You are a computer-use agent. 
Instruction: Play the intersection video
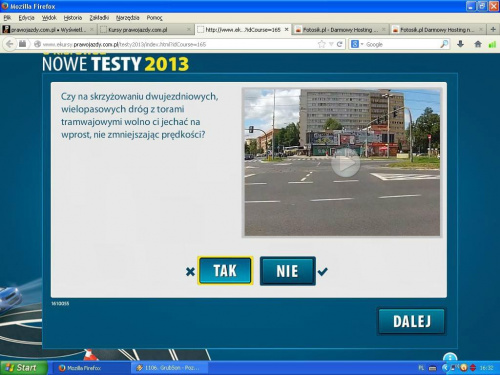(345, 163)
